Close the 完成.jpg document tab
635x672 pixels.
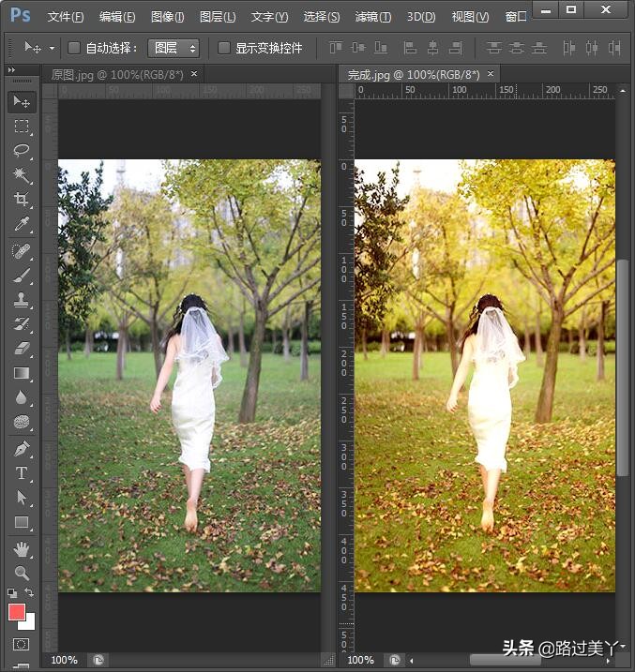(x=491, y=74)
